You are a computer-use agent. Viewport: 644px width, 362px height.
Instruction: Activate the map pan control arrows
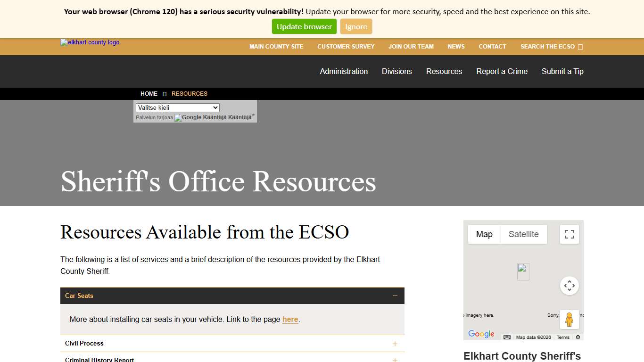(x=569, y=285)
